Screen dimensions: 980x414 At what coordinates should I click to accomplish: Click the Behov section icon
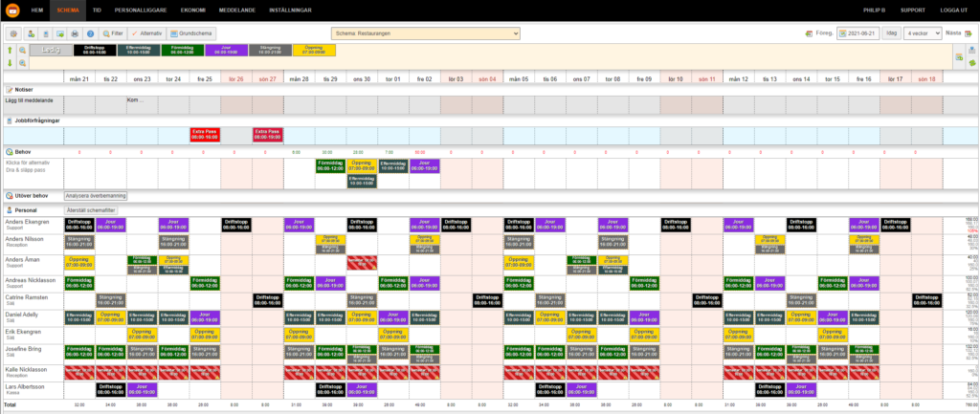(x=9, y=152)
